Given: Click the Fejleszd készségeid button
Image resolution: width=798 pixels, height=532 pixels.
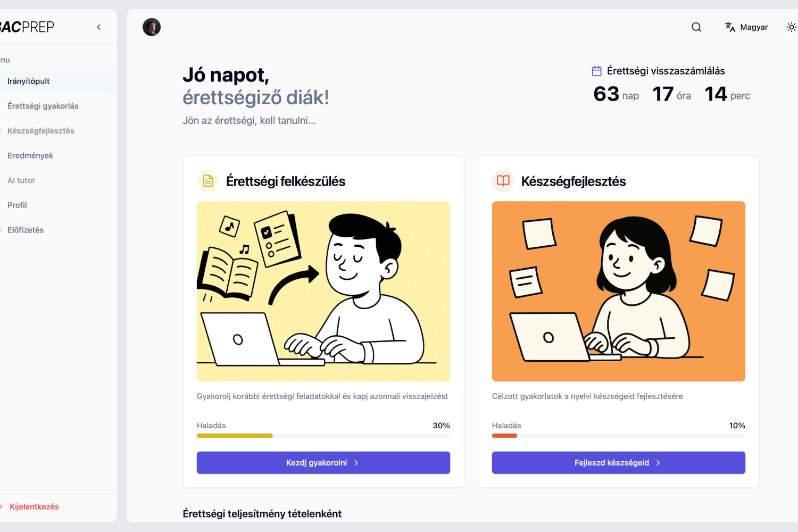Looking at the screenshot, I should coord(619,463).
